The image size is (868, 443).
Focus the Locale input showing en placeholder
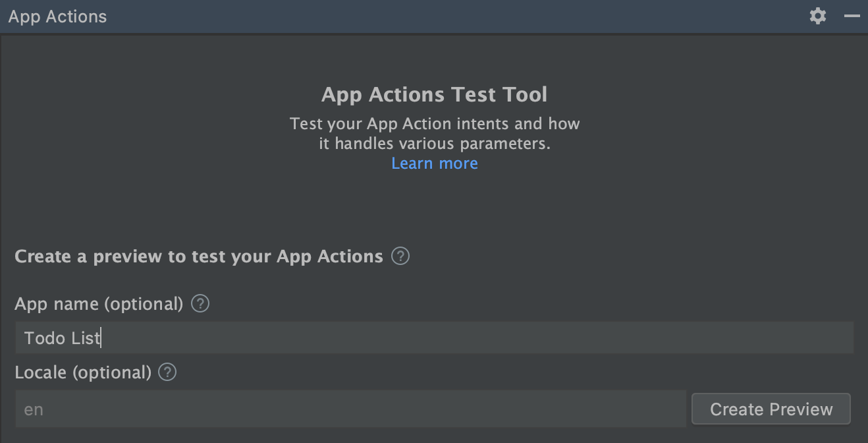click(349, 409)
